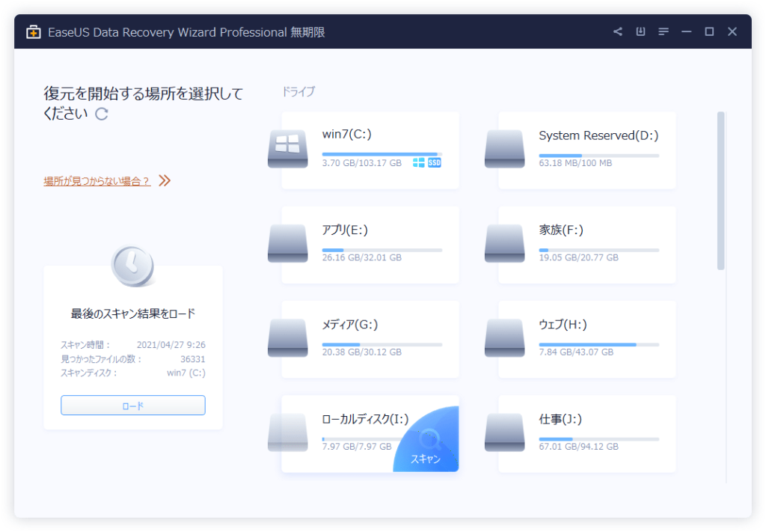Click the スキャン時間 label

point(85,345)
